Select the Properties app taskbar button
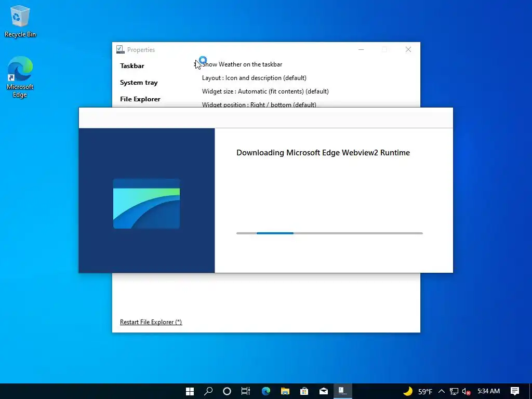The image size is (532, 399). [343, 391]
